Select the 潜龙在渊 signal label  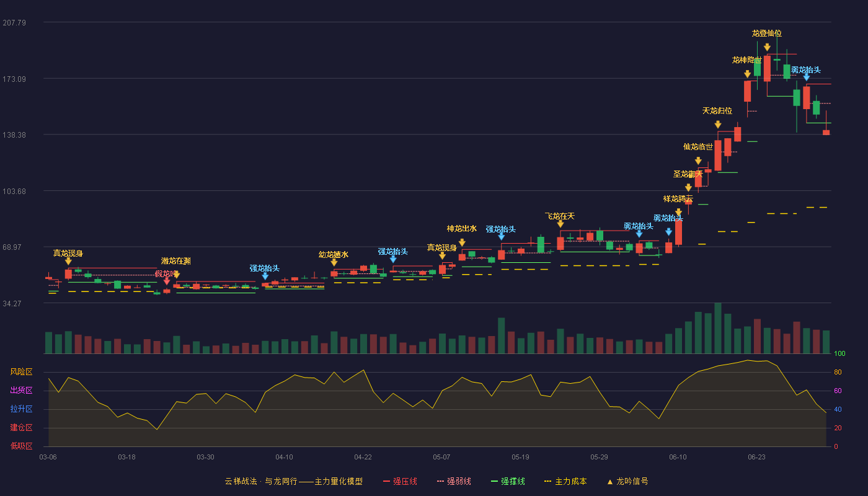click(176, 261)
